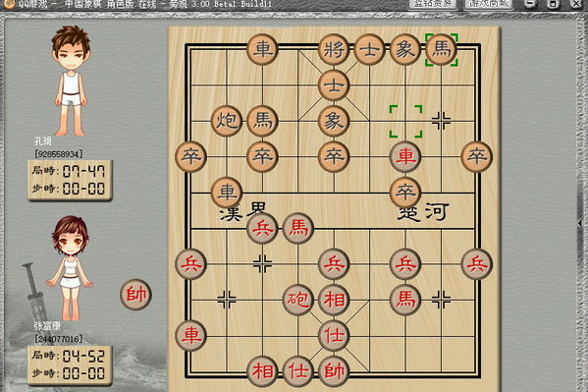The width and height of the screenshot is (588, 392).
Task: Open the 游戏商城 game store button
Action: pyautogui.click(x=489, y=4)
